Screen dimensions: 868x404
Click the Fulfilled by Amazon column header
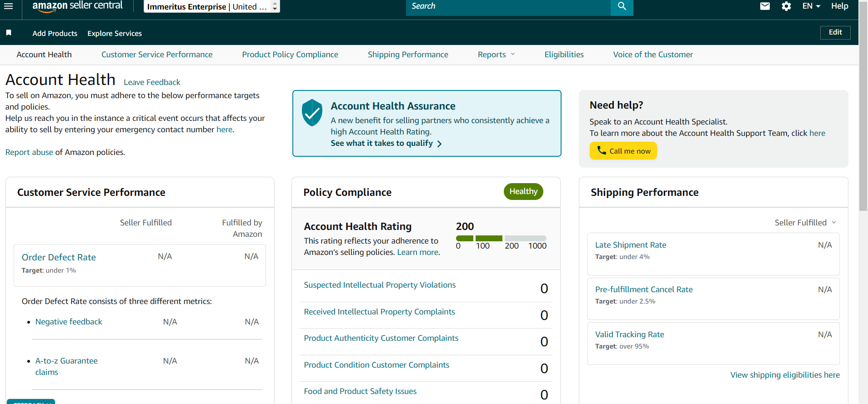coord(242,228)
